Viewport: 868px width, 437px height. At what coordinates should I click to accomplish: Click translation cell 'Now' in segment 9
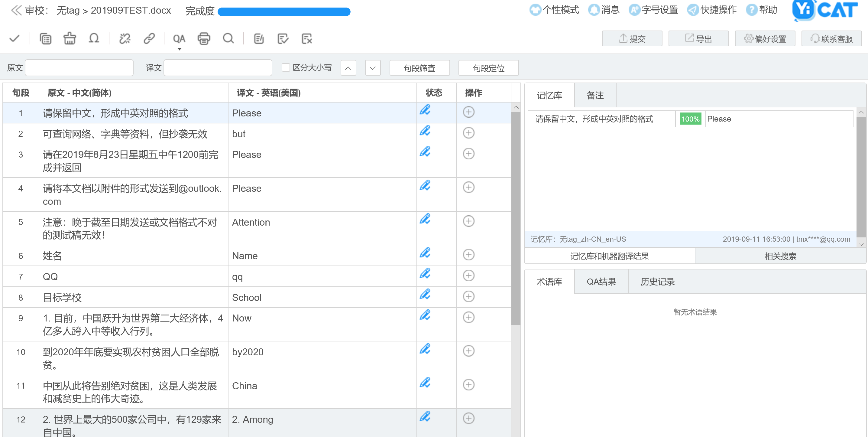pyautogui.click(x=322, y=324)
